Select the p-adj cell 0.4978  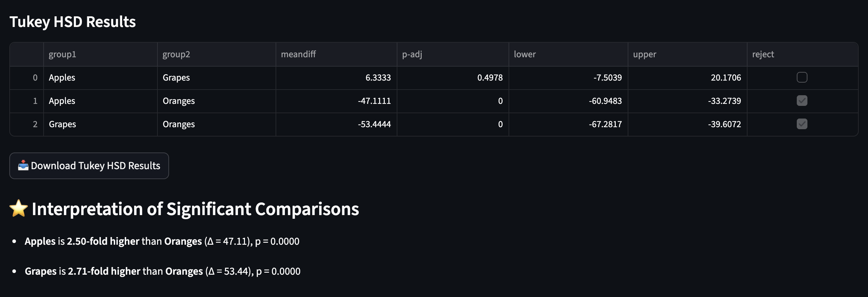453,78
